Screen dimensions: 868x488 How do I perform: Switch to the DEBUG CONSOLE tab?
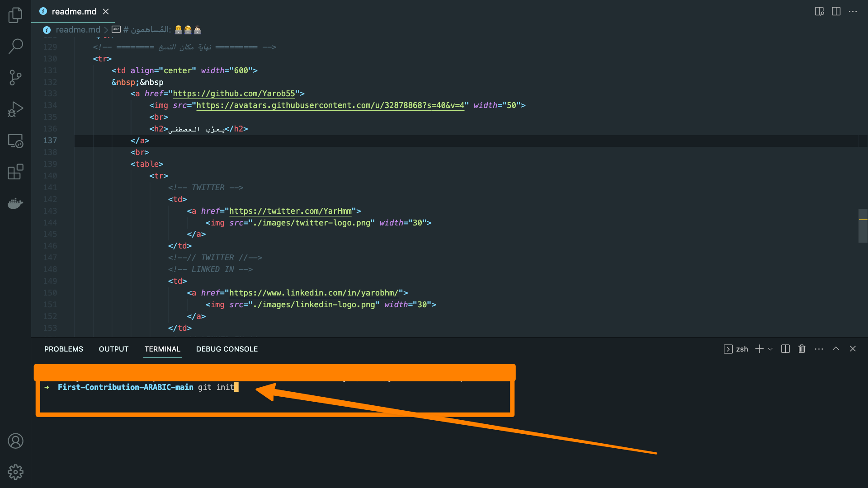tap(226, 349)
